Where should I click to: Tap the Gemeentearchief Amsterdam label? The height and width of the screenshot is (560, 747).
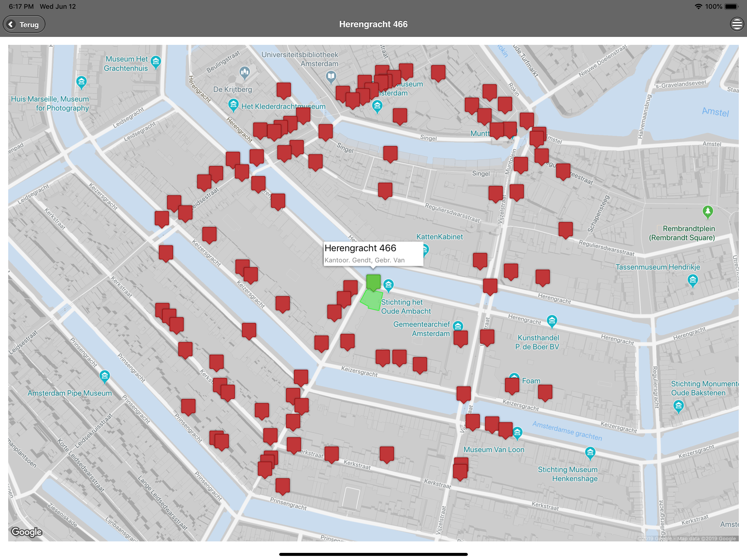tap(421, 329)
